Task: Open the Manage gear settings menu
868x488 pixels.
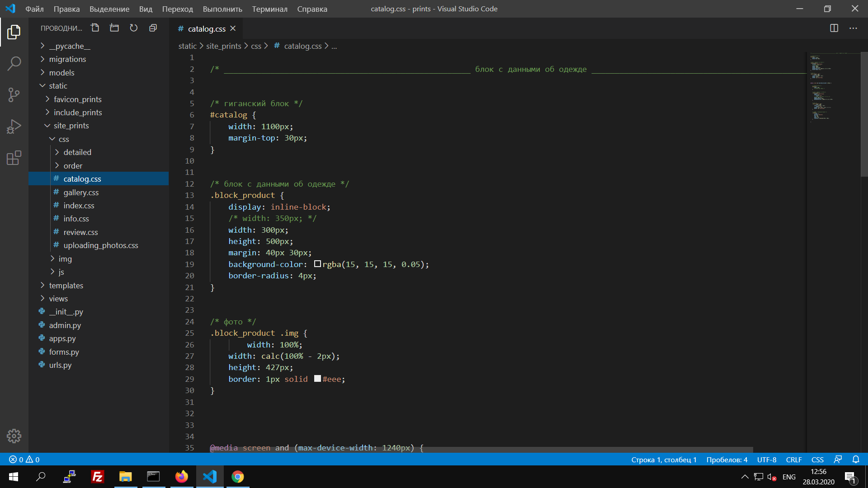Action: tap(14, 436)
